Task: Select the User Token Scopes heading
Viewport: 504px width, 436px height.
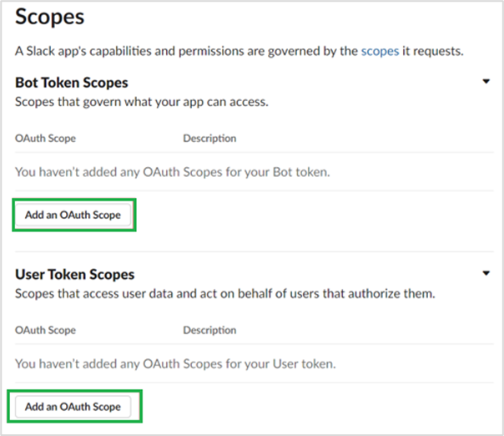Action: tap(75, 274)
